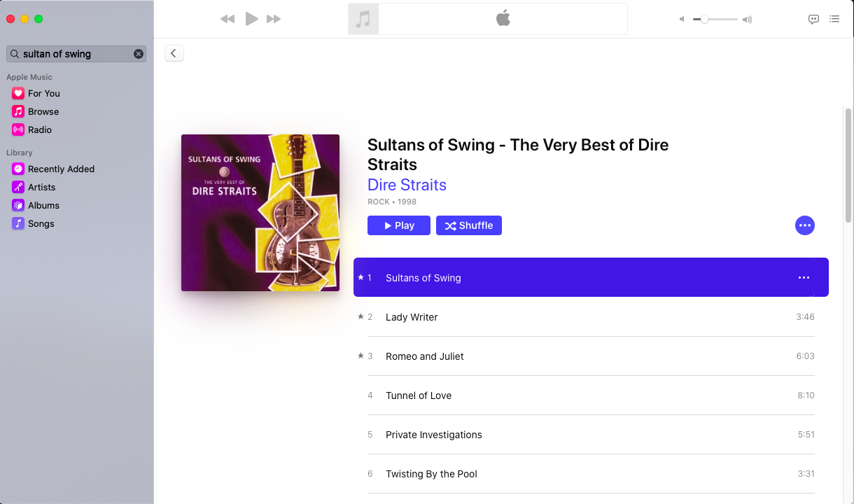Go back using the chevron button
Screen dimensions: 854x504
[x=174, y=53]
